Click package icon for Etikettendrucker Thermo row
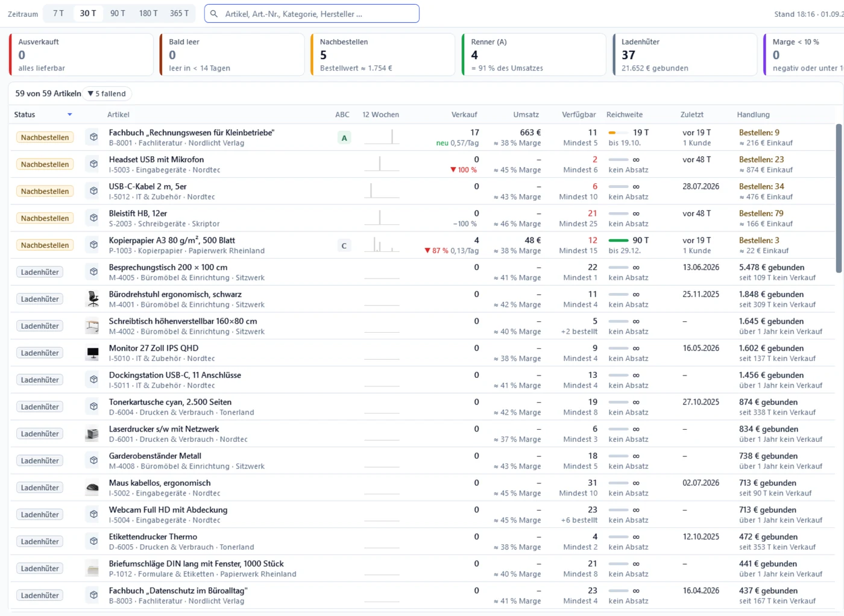 (x=93, y=541)
